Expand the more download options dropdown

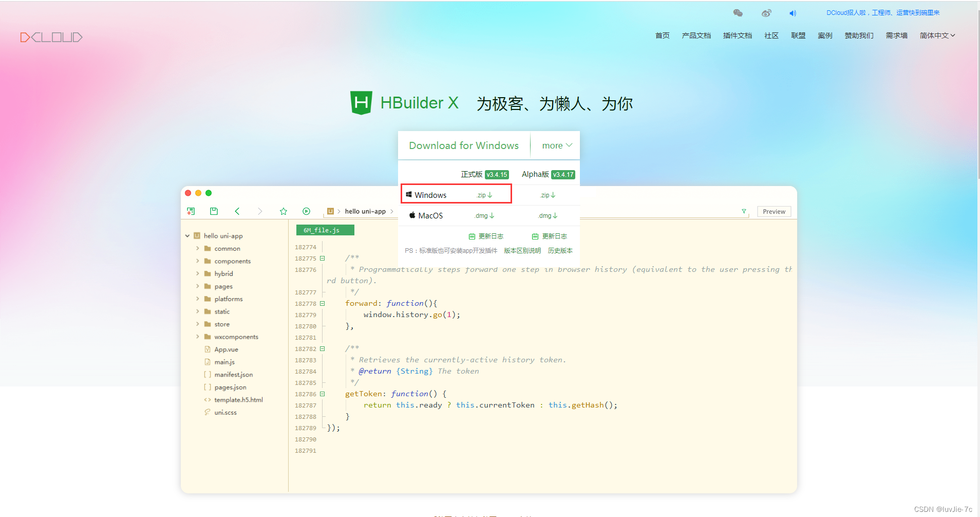(557, 145)
